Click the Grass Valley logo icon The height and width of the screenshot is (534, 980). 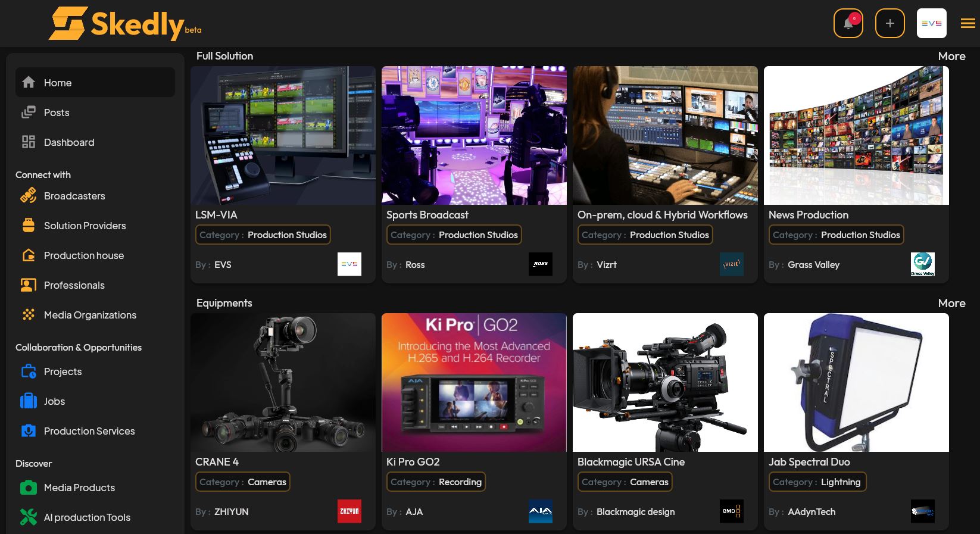(x=922, y=264)
